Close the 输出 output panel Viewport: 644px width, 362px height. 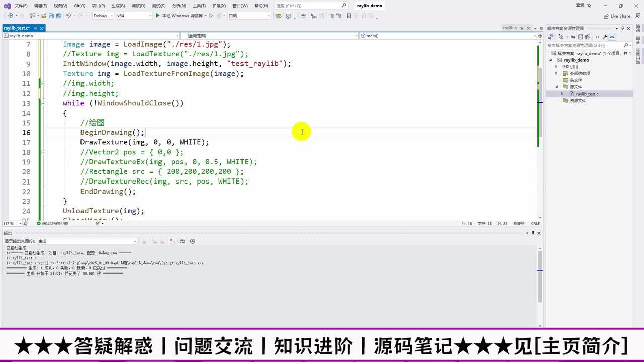coord(539,233)
